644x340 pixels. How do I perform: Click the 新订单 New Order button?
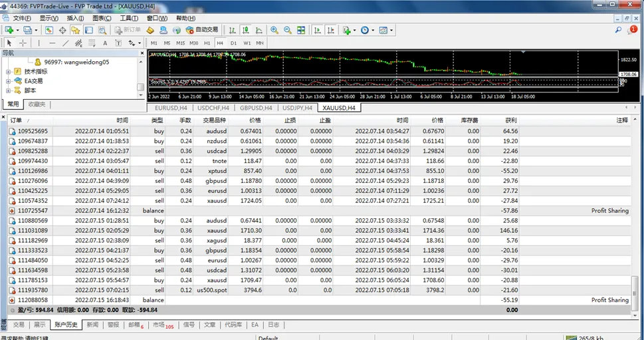pyautogui.click(x=128, y=30)
